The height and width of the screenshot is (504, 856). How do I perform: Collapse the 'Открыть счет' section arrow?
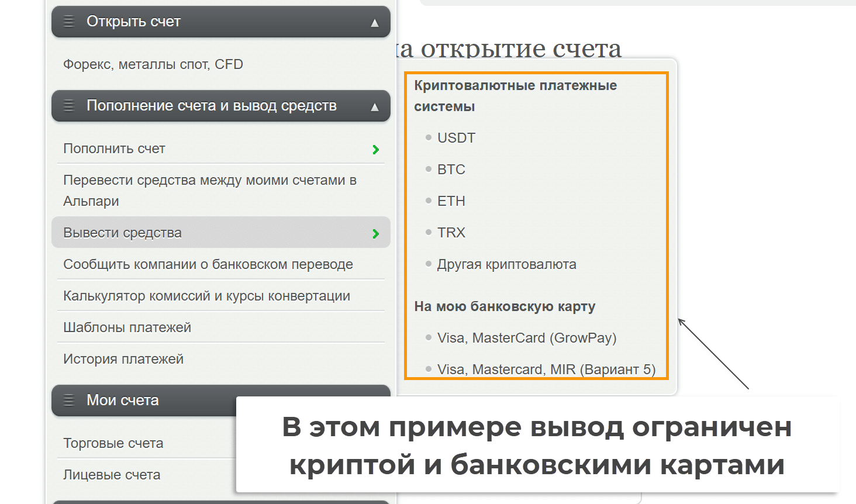coord(375,23)
